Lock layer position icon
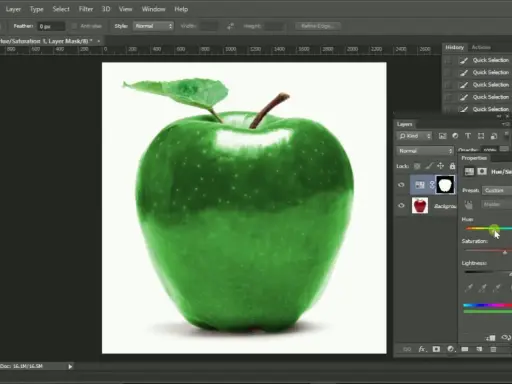The image size is (512, 384). (x=441, y=166)
